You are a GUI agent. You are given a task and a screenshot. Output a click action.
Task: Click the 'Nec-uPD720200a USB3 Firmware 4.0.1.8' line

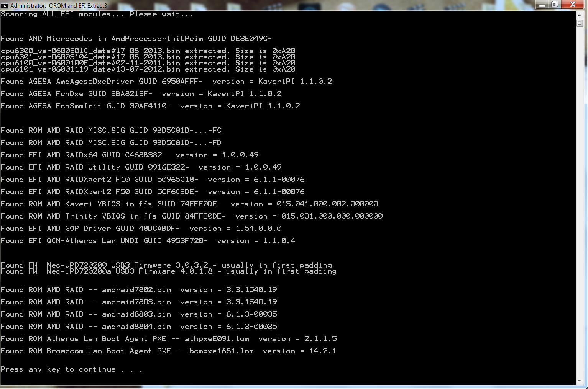tap(169, 271)
